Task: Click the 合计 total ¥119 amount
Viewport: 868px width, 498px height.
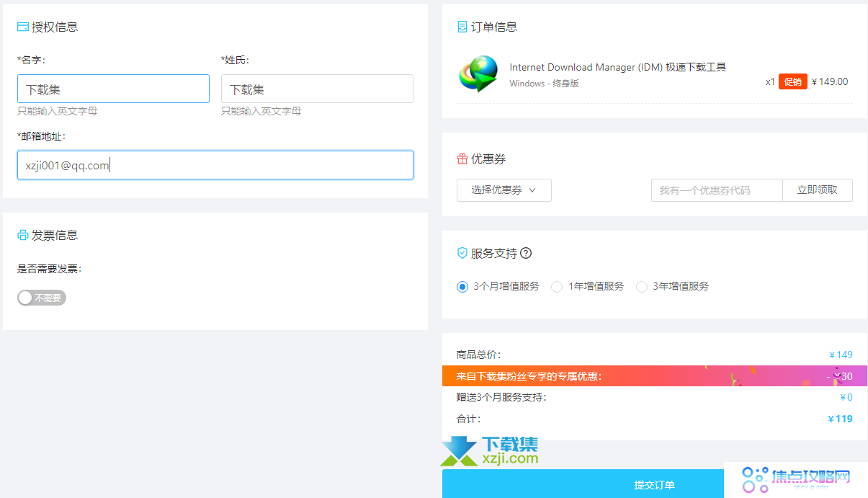Action: pos(841,419)
